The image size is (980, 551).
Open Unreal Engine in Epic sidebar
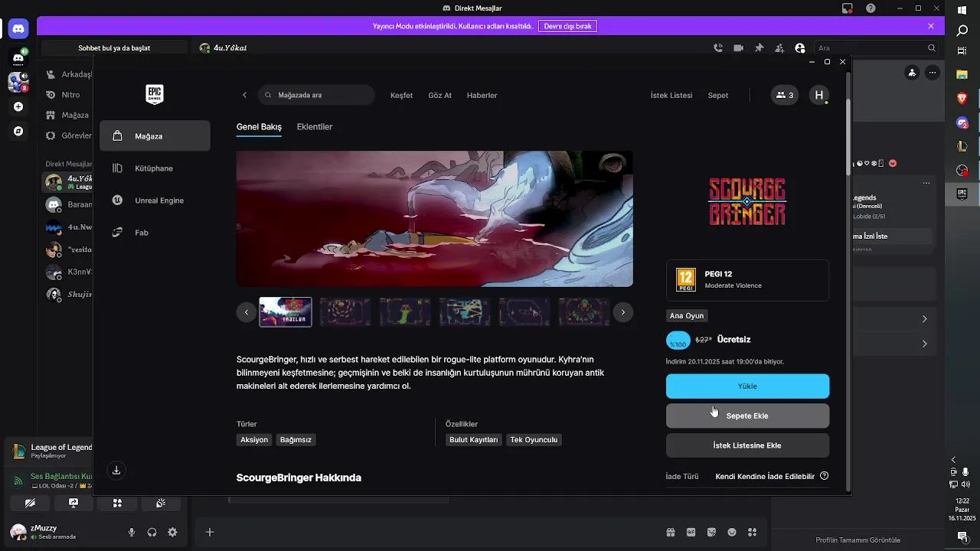click(155, 201)
